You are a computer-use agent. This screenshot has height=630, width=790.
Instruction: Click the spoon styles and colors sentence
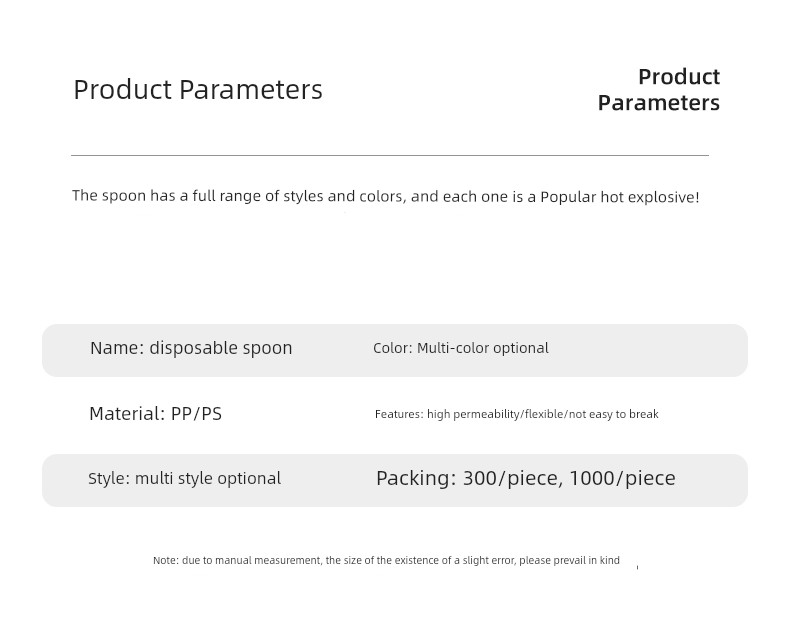pos(385,196)
